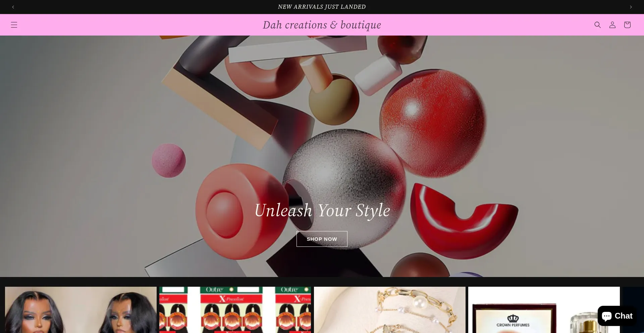Click the account login icon

[x=612, y=25]
